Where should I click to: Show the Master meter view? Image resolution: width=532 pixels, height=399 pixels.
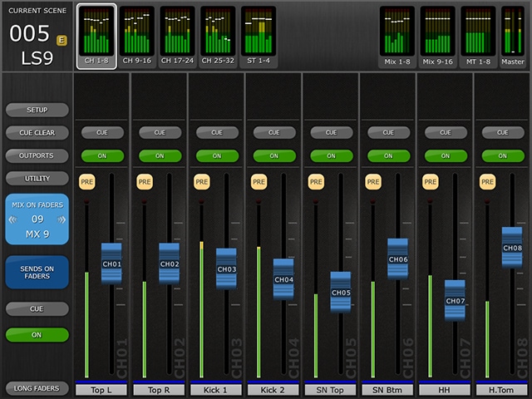(513, 37)
